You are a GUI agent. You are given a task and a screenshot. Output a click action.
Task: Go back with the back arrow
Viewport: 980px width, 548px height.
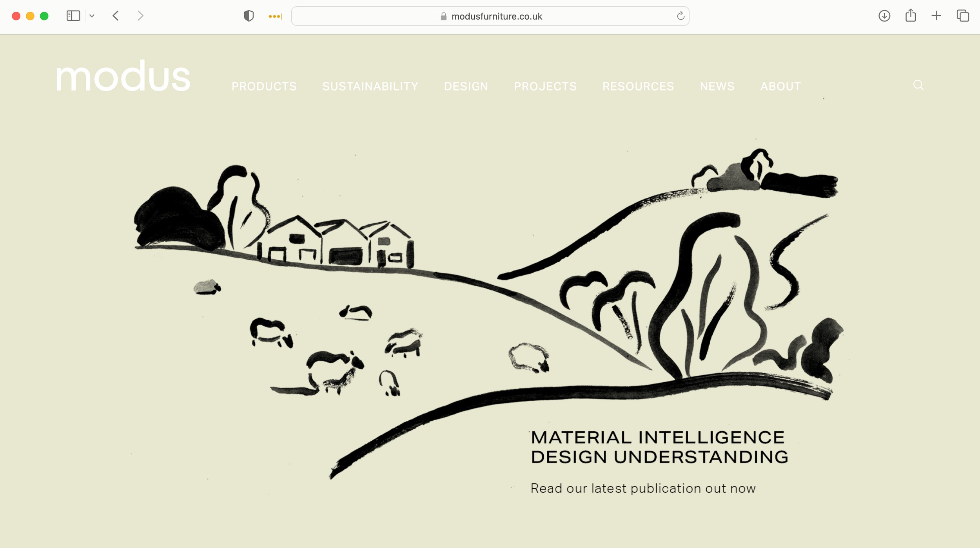[116, 16]
